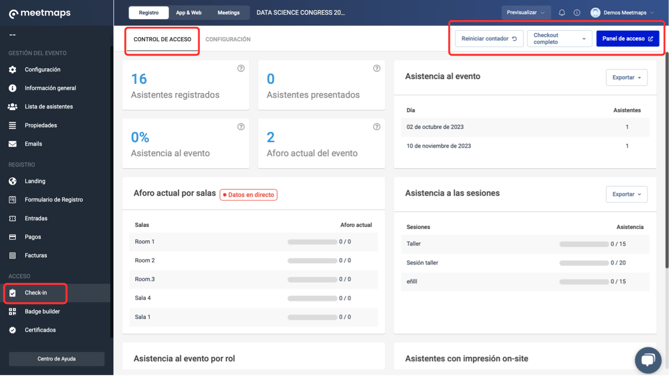Open the Checkout completo dropdown
Viewport: 670px width, 377px height.
pyautogui.click(x=559, y=39)
